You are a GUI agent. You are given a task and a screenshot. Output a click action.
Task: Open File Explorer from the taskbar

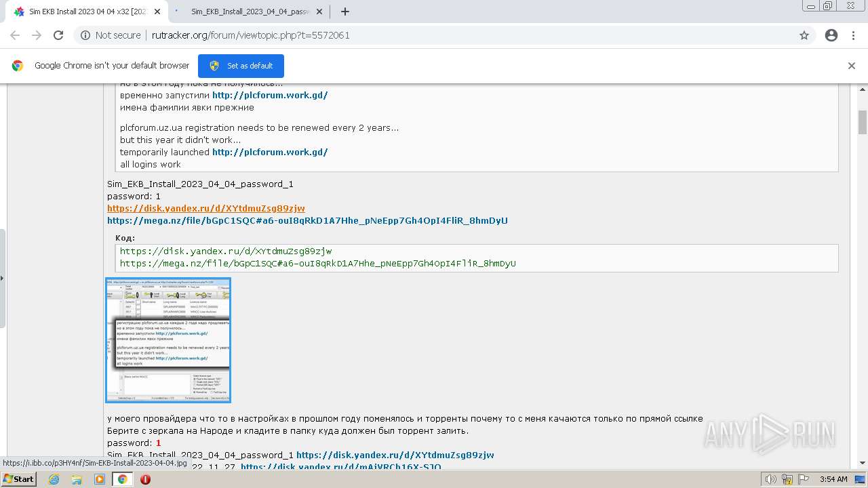(77, 479)
